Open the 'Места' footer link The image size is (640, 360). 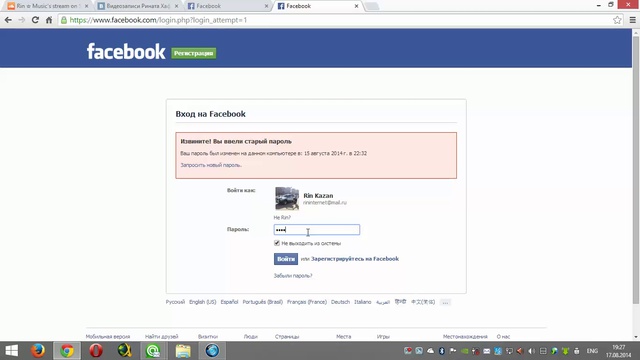pos(344,337)
